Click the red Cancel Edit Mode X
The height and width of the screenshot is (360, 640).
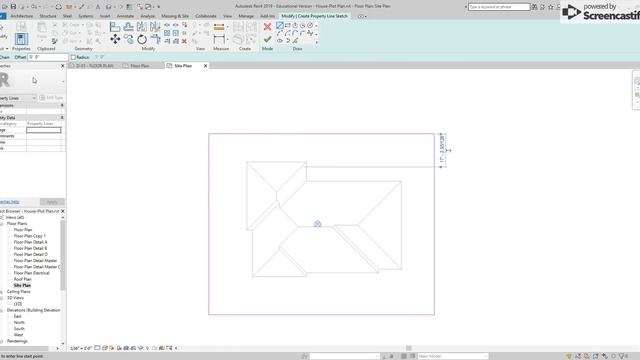point(267,27)
